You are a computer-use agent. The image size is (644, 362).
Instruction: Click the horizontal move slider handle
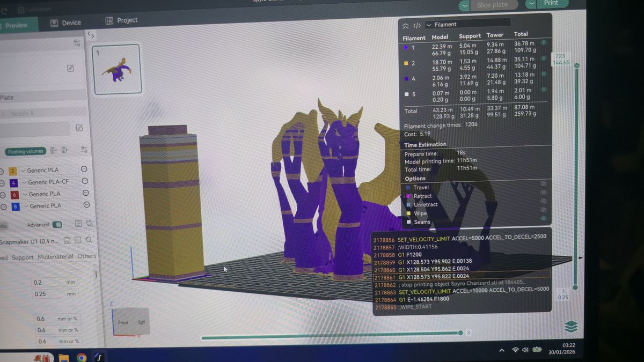460,333
